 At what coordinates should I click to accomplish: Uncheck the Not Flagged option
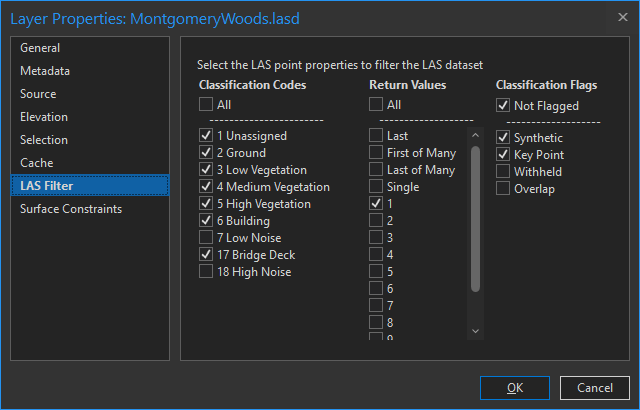pos(503,106)
